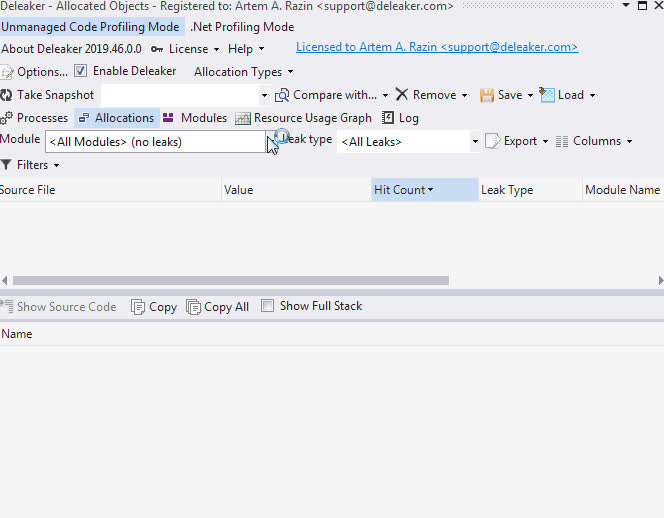
Task: Open the snapshot selection combo box arrow
Action: coord(264,95)
